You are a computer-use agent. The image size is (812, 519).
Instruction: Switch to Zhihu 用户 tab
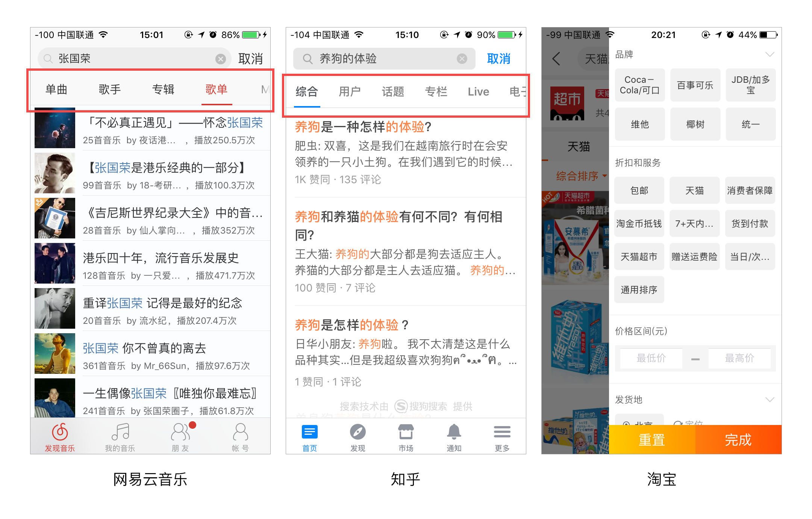pyautogui.click(x=350, y=92)
